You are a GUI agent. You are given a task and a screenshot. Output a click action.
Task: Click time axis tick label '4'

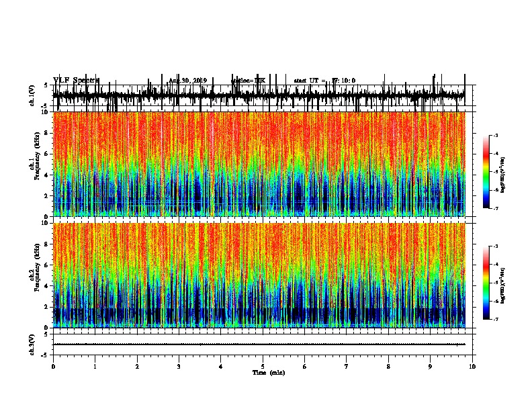pyautogui.click(x=221, y=367)
